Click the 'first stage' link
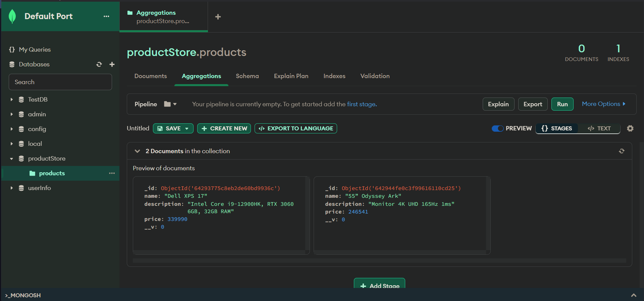 pos(362,104)
